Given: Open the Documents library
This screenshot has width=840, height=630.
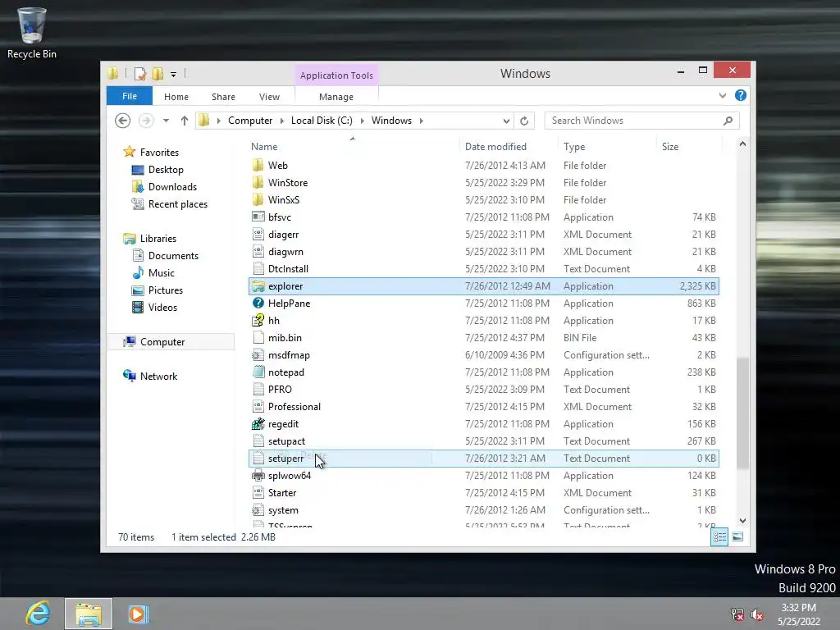Looking at the screenshot, I should click(x=173, y=256).
